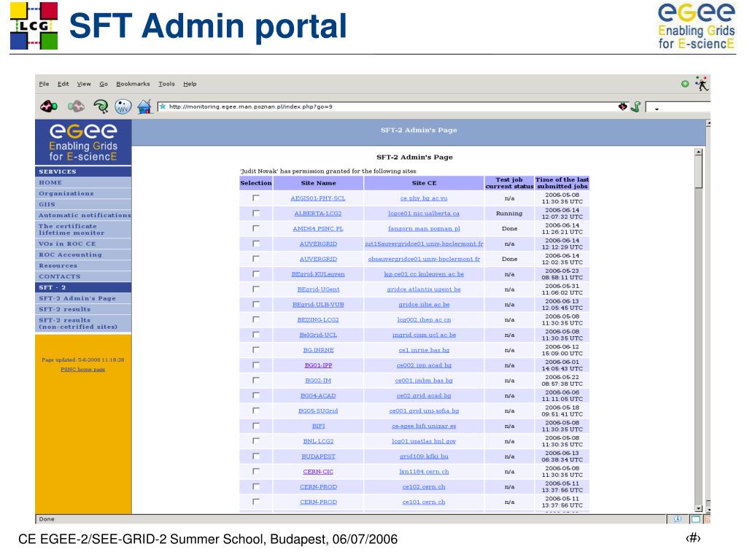747x560 pixels.
Task: Click the greyed-out Forward toolbar icon
Action: pyautogui.click(x=76, y=106)
